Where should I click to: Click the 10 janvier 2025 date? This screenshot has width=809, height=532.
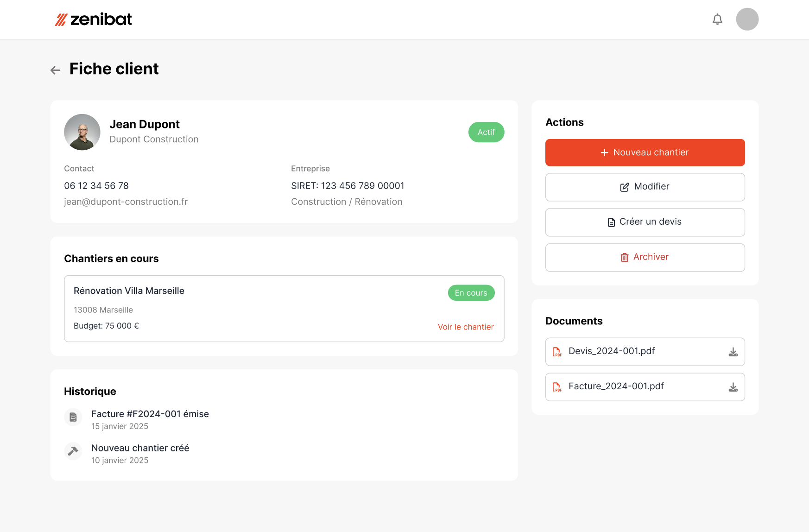[120, 460]
